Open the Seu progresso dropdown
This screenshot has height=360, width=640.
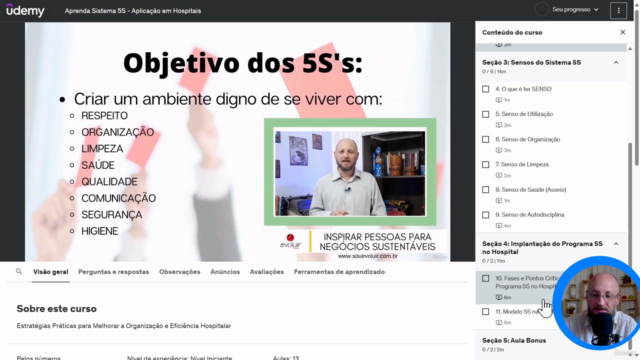click(x=575, y=9)
